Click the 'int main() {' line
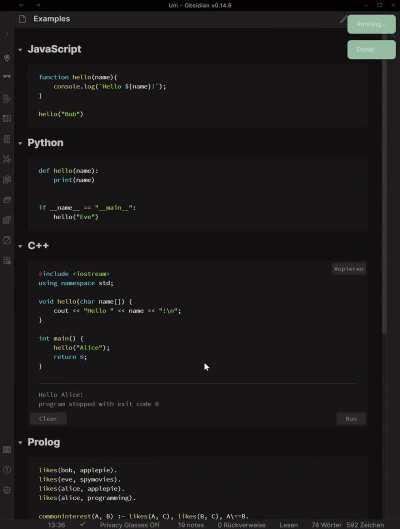The height and width of the screenshot is (529, 400). [x=61, y=339]
